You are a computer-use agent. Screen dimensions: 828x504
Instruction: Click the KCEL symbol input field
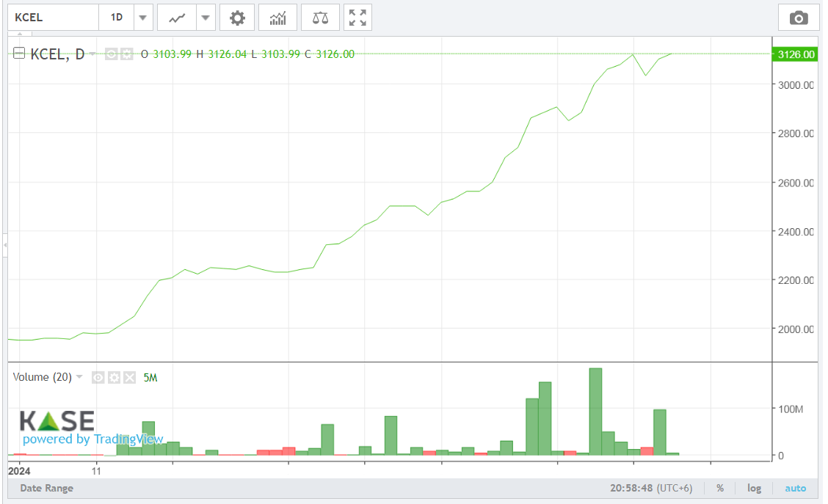53,18
